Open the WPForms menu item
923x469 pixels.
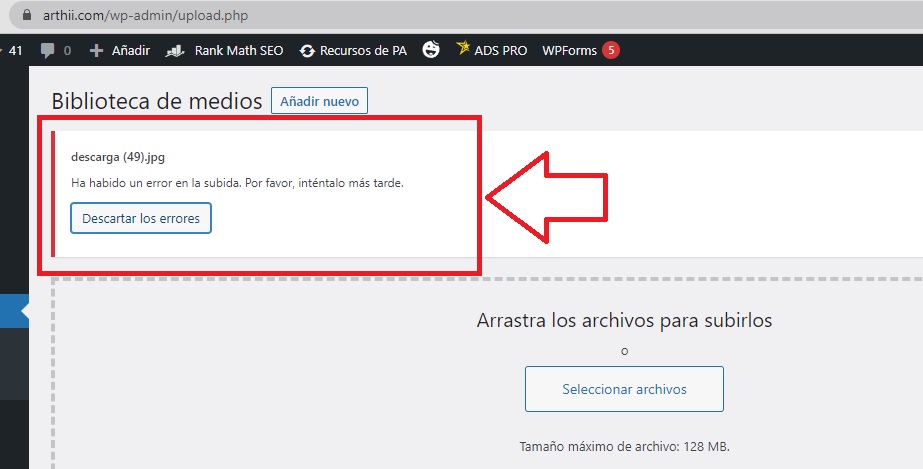tap(569, 51)
